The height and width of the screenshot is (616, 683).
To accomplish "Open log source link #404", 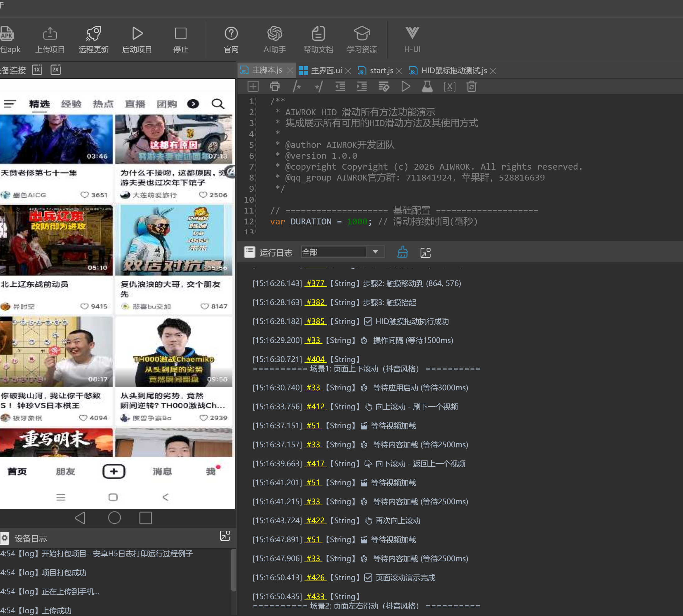I will (315, 359).
